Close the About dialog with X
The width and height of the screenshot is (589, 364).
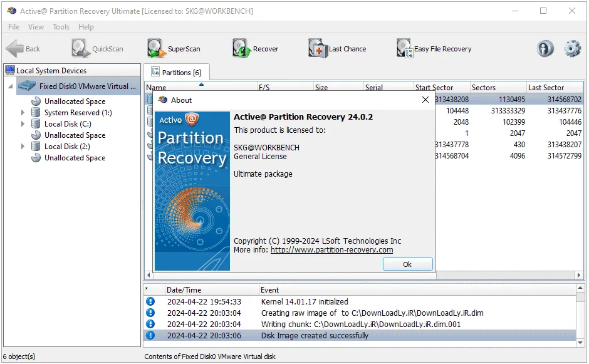[x=425, y=100]
